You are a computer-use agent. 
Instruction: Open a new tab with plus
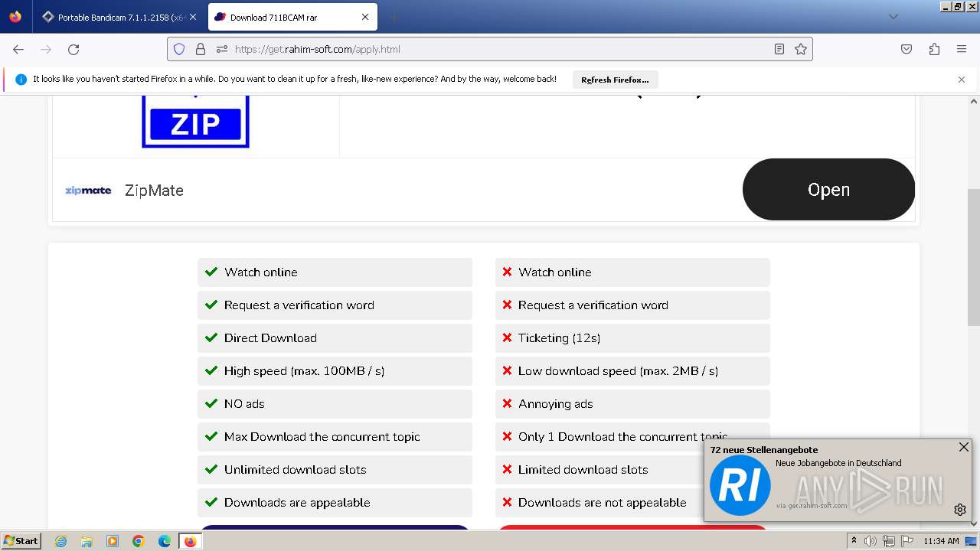394,17
